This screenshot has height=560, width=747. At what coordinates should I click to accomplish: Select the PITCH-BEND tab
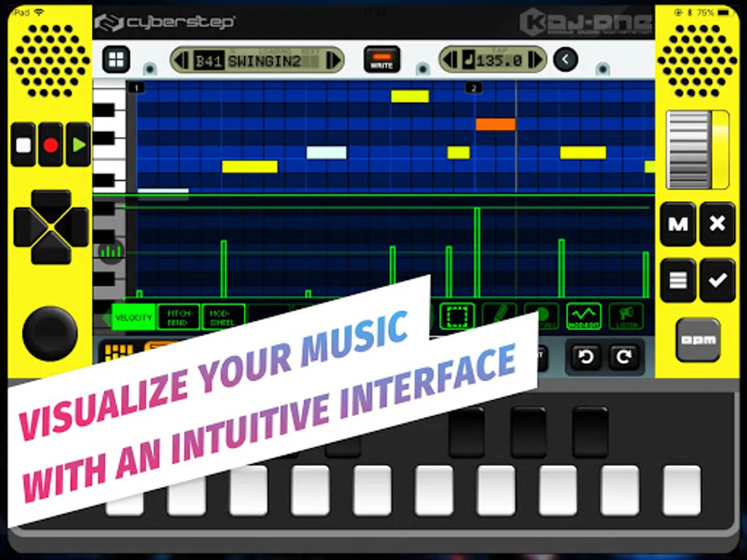pos(179,317)
